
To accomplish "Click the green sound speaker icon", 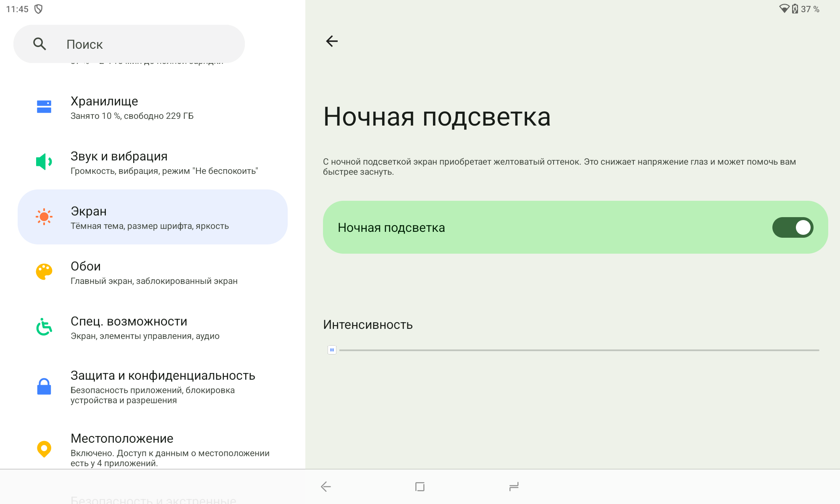I will (x=44, y=162).
